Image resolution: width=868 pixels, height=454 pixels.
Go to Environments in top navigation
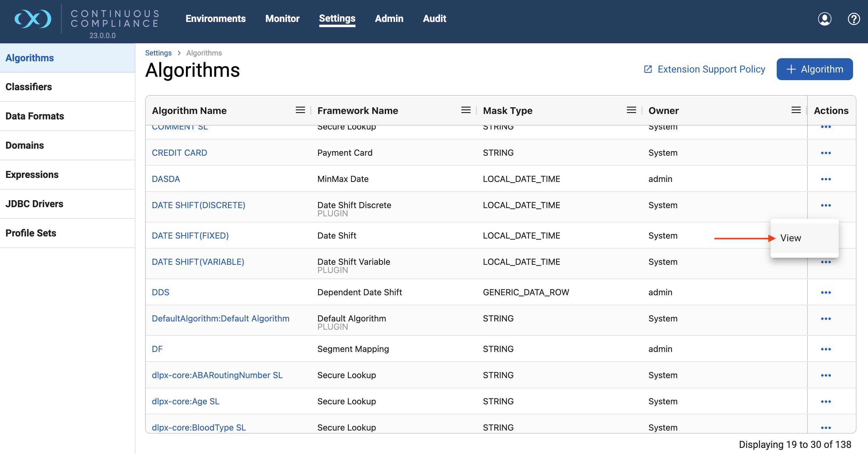215,19
